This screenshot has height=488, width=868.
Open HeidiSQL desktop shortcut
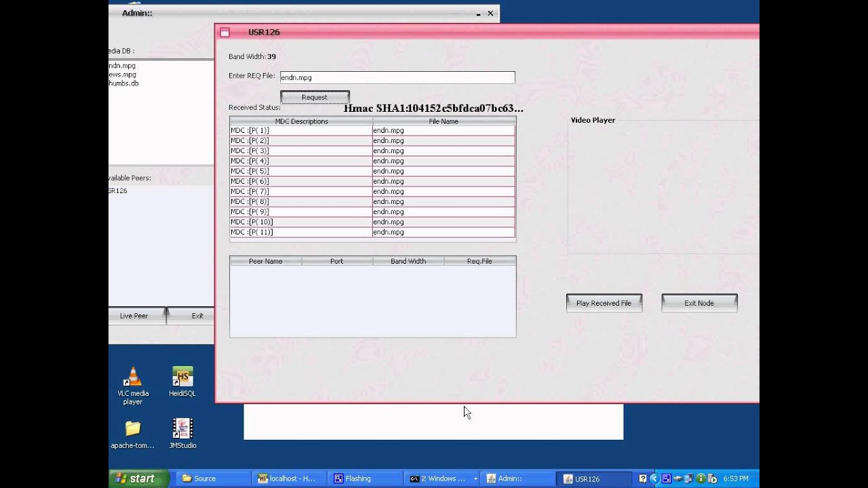[x=182, y=382]
